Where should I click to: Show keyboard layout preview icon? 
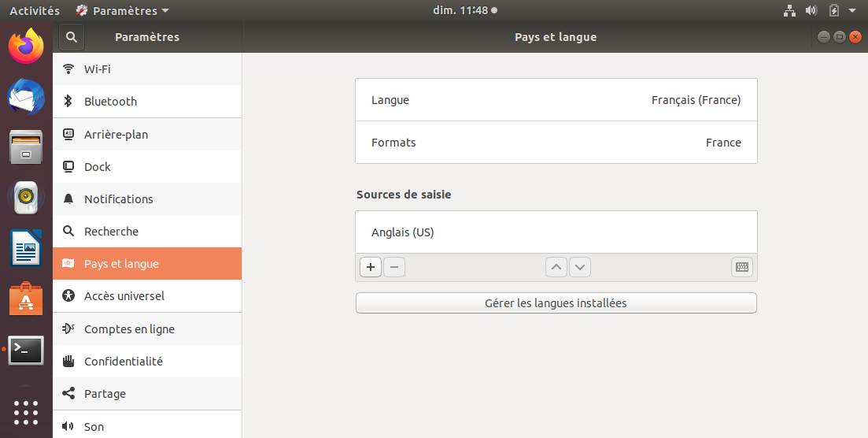coord(741,267)
